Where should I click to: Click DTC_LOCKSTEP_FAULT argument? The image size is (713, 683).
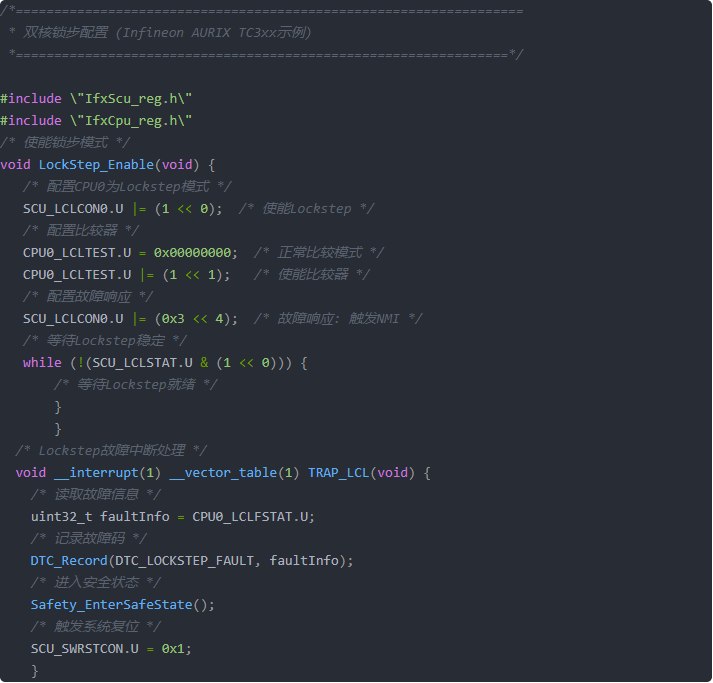184,561
